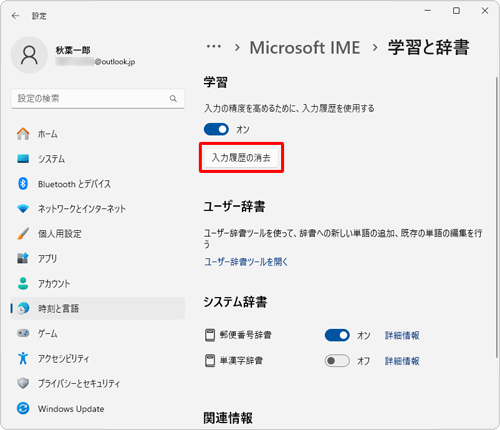Image resolution: width=500 pixels, height=430 pixels.
Task: Turn on the 単漢字辞書 switch
Action: coord(337,361)
